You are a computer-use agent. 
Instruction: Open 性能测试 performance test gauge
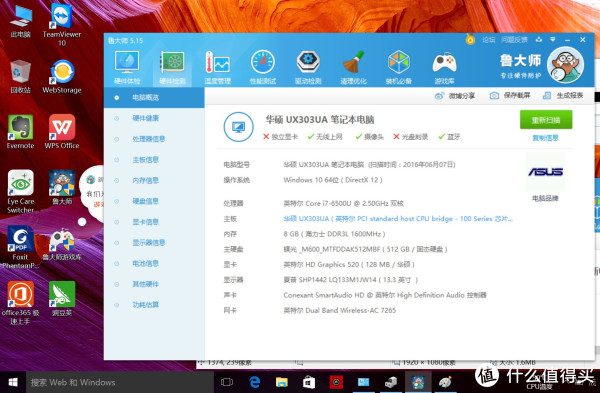click(x=263, y=67)
